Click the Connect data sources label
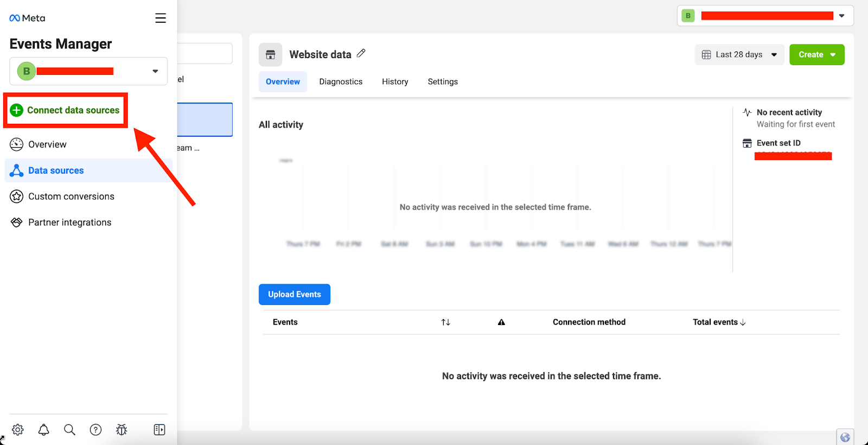The image size is (868, 445). pyautogui.click(x=73, y=110)
